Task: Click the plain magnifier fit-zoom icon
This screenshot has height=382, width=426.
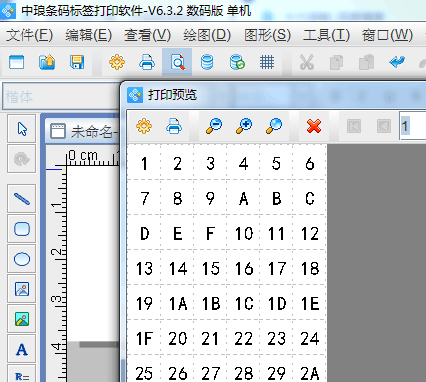Action: point(274,126)
